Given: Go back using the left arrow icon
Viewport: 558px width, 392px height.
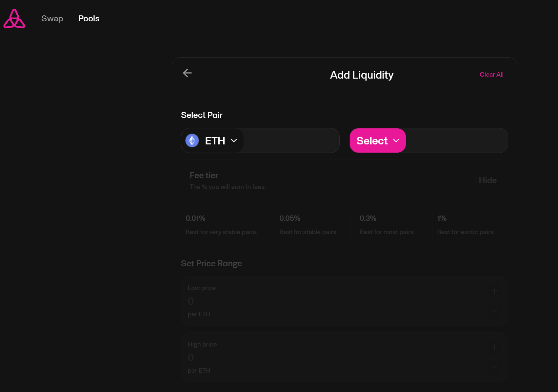Looking at the screenshot, I should coord(187,73).
